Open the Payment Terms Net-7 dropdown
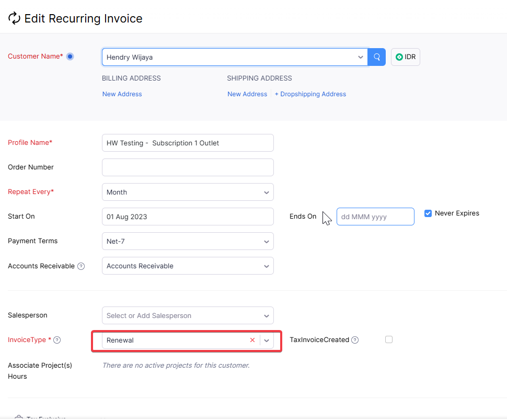 coord(188,241)
